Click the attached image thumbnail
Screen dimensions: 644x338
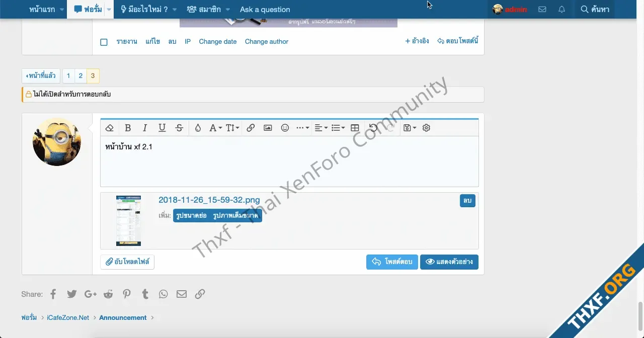click(x=128, y=221)
